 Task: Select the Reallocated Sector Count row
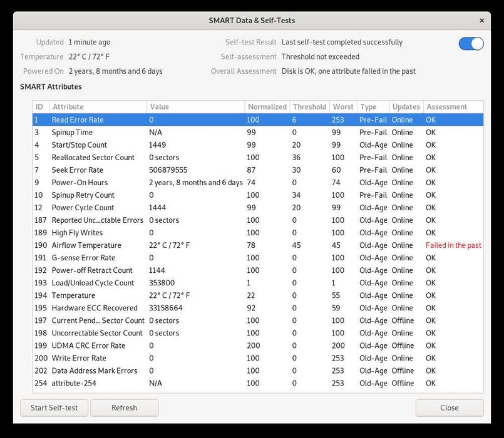click(258, 158)
